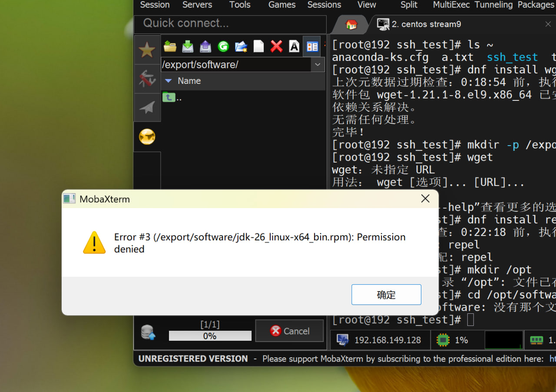The height and width of the screenshot is (392, 556).
Task: Open the Sessions star sidebar tab
Action: (147, 50)
